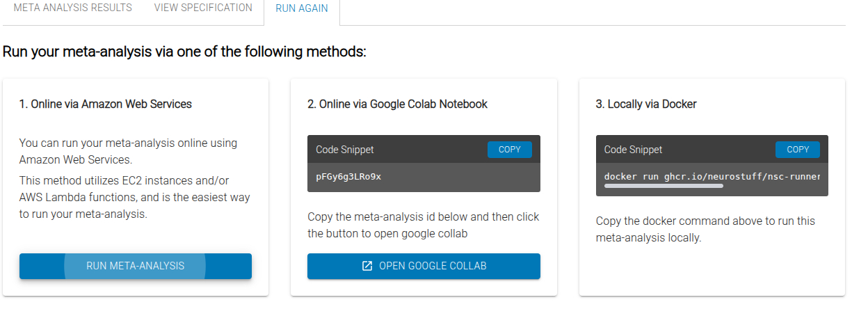Switch to the Meta Analysis Results tab
The image size is (868, 316).
73,8
